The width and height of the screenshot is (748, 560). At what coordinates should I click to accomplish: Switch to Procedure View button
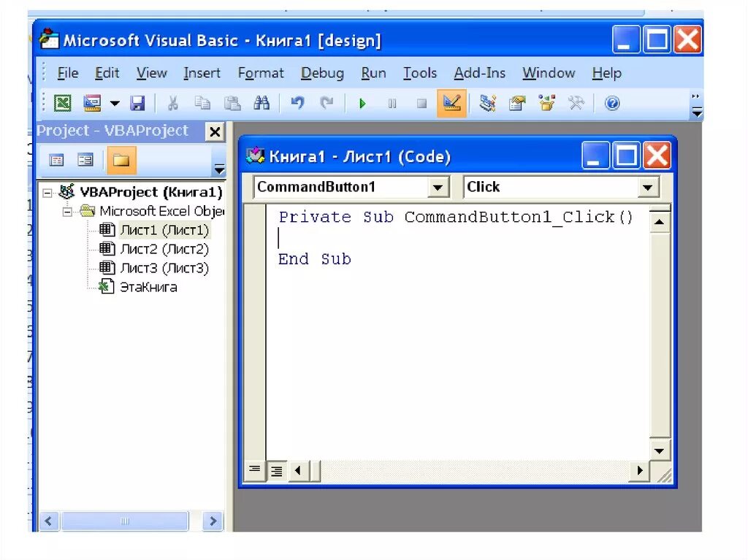coord(255,470)
